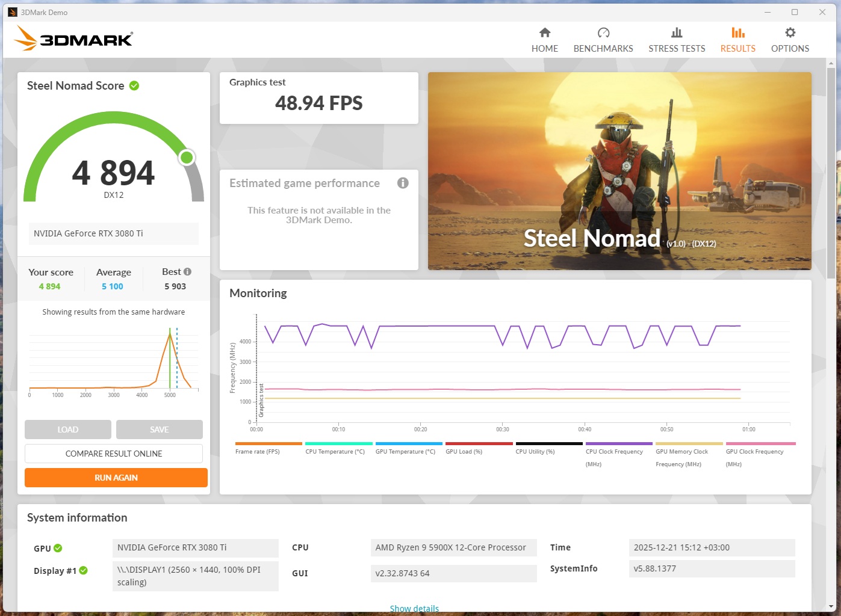Click the green GPU validation checkmark

pos(58,548)
